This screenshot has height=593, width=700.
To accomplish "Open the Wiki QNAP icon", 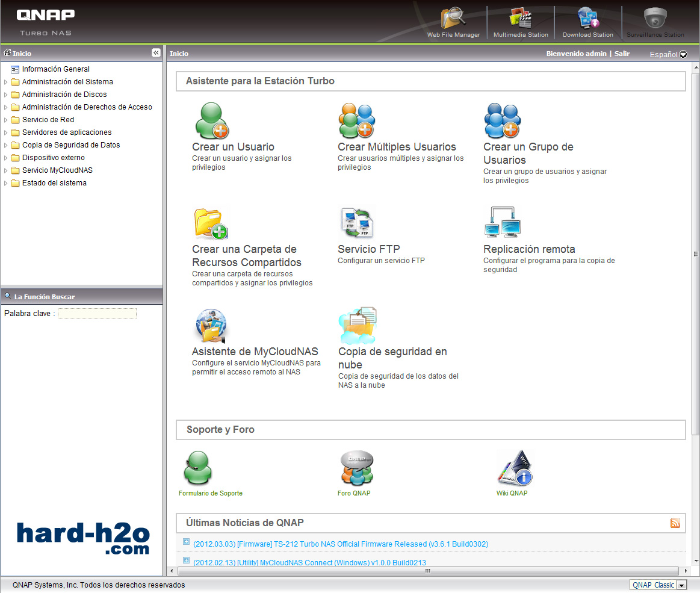I will click(x=515, y=468).
